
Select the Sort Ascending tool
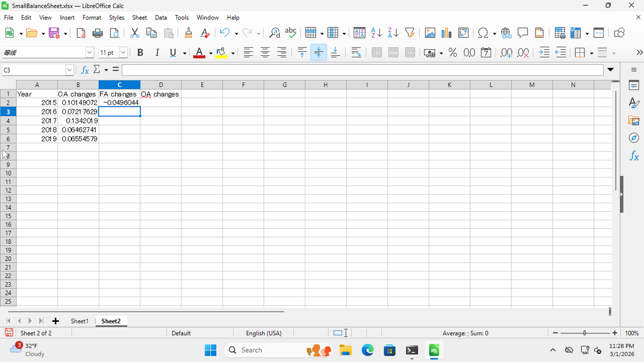[377, 33]
